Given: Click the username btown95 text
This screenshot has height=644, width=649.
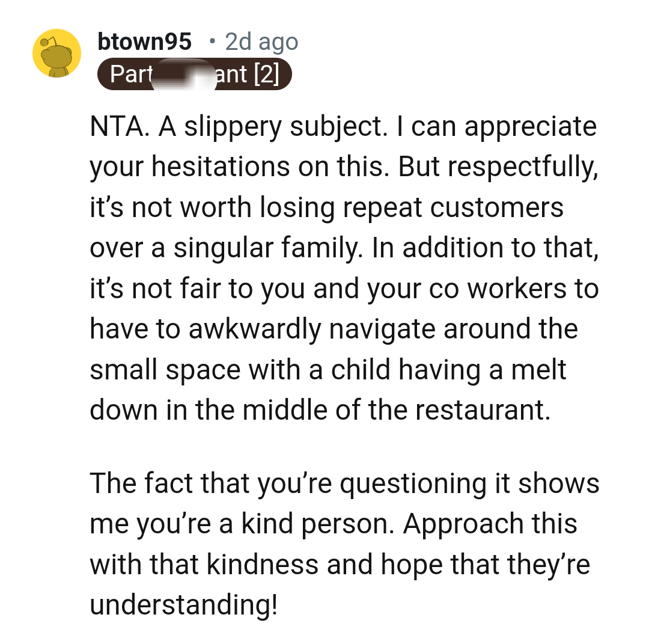Looking at the screenshot, I should (144, 41).
